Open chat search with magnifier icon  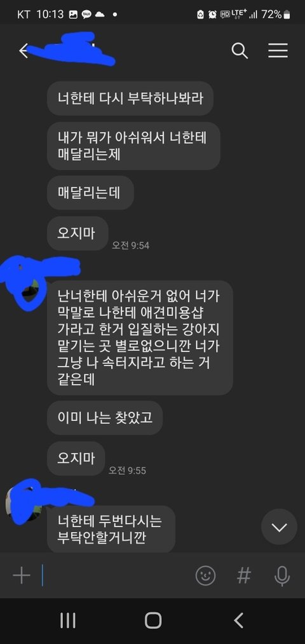pos(240,50)
